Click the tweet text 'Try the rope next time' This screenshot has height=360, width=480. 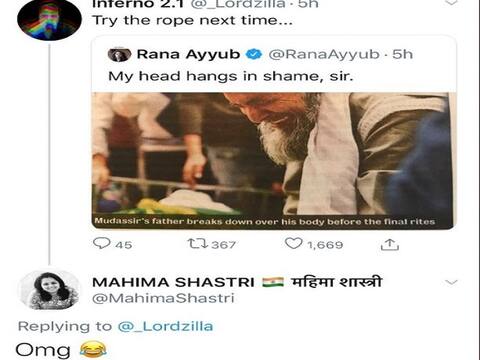pyautogui.click(x=192, y=20)
